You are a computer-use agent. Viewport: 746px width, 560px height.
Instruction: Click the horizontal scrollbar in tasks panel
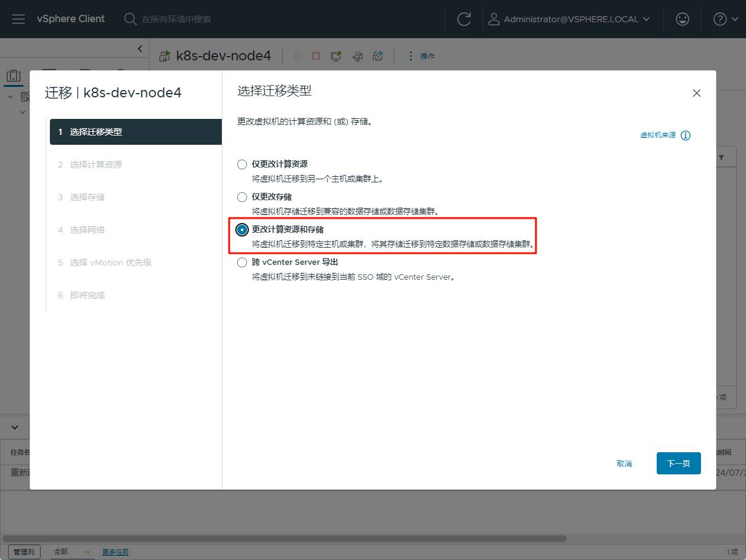coord(283,538)
